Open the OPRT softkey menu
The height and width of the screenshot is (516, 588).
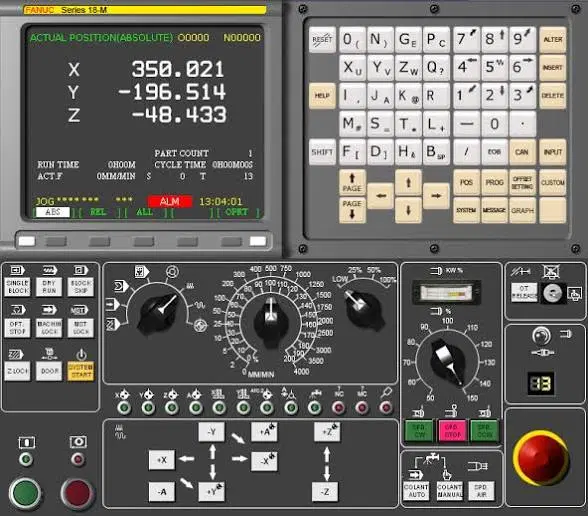point(236,212)
